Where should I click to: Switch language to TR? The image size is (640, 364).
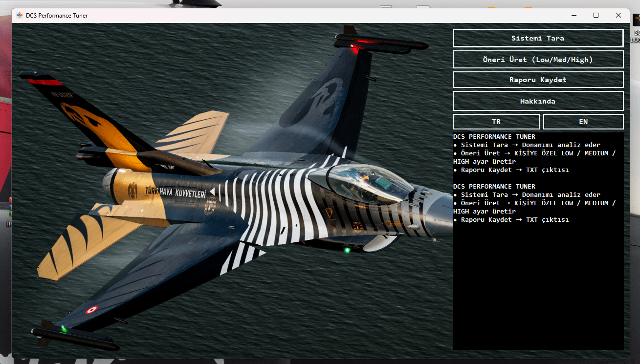point(496,122)
